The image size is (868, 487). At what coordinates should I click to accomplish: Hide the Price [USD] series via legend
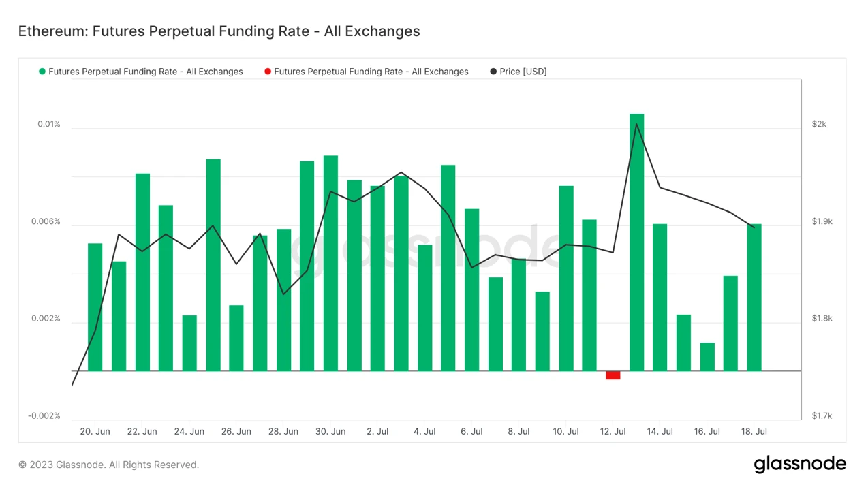pyautogui.click(x=523, y=72)
